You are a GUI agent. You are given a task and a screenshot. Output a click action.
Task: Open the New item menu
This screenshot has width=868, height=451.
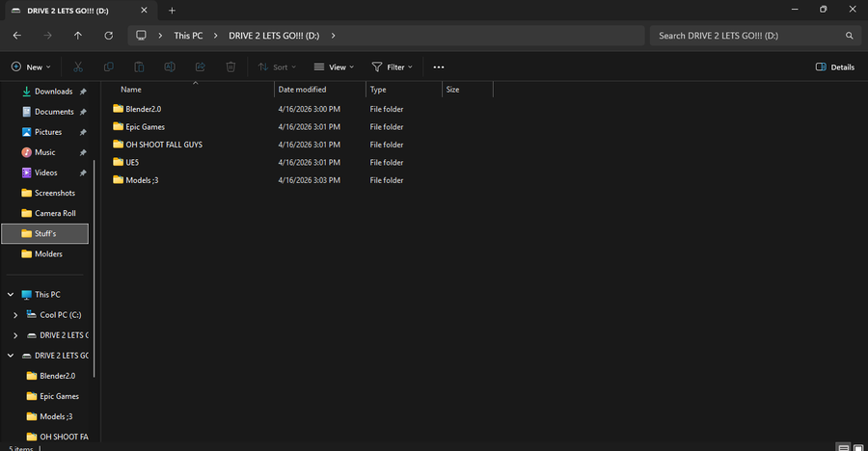(33, 67)
